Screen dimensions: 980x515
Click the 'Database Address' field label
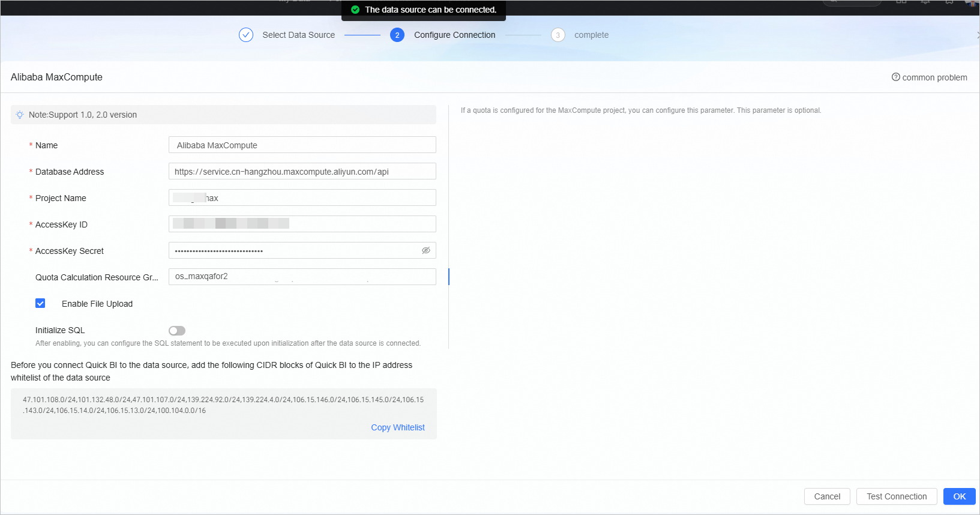click(70, 172)
